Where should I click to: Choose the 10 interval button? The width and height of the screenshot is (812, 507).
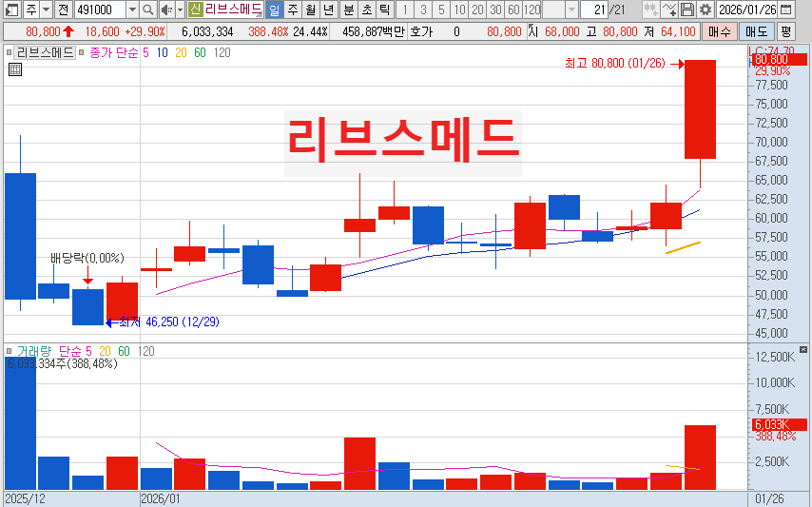[x=459, y=10]
